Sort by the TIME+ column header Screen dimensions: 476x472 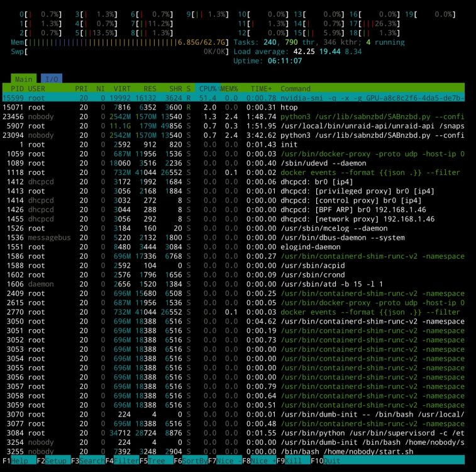[x=262, y=89]
